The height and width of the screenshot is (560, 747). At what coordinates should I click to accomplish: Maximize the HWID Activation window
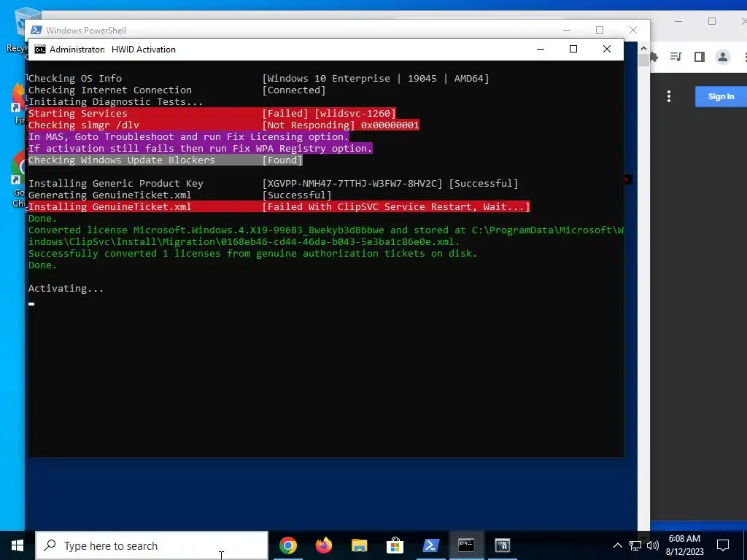pos(573,49)
